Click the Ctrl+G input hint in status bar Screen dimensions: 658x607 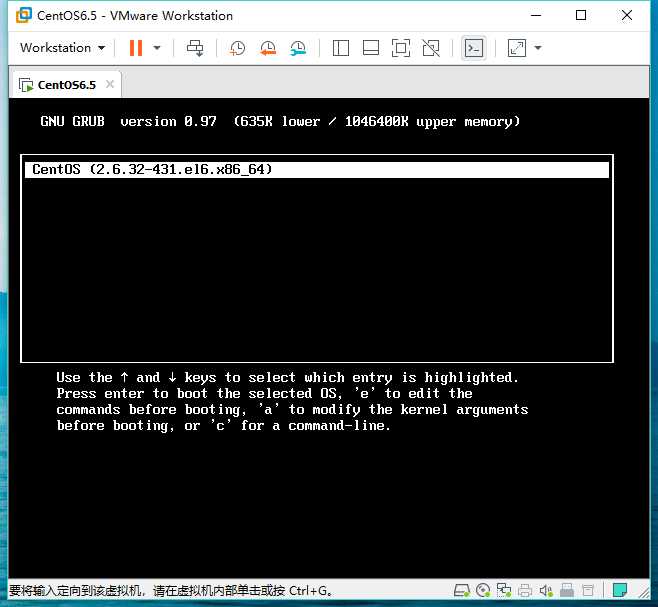170,591
